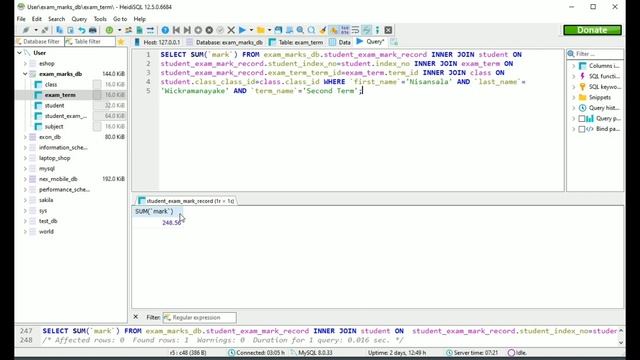Click the Regular expression filter field

(x=200, y=317)
